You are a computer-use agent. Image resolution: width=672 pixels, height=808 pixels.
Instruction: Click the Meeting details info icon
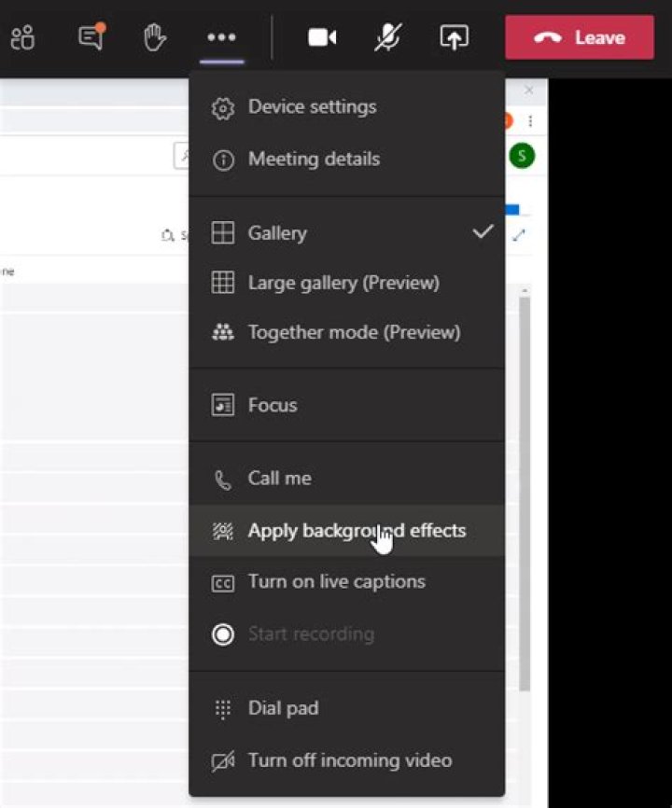coord(223,160)
